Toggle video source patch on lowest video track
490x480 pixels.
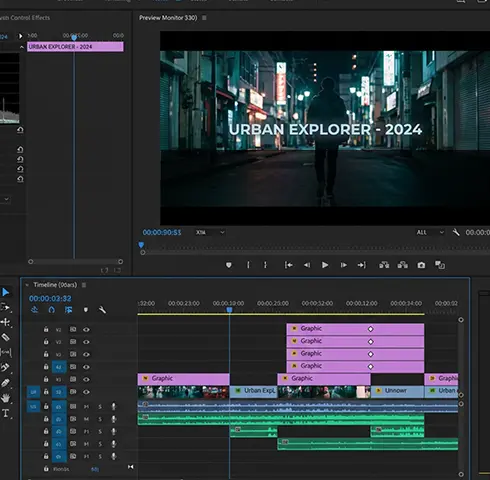pyautogui.click(x=34, y=392)
